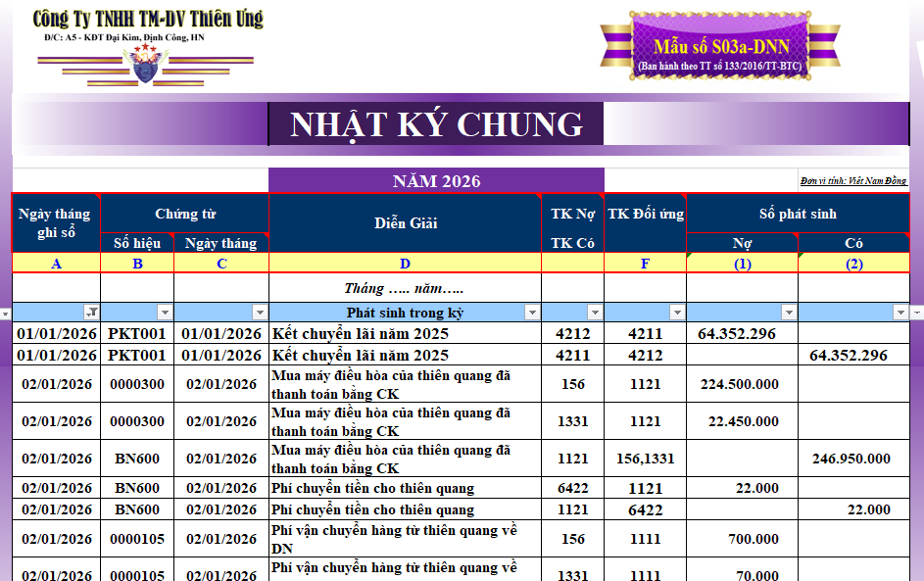Click the yellow column letter D cell
Viewport: 924px width, 581px height.
tap(406, 264)
